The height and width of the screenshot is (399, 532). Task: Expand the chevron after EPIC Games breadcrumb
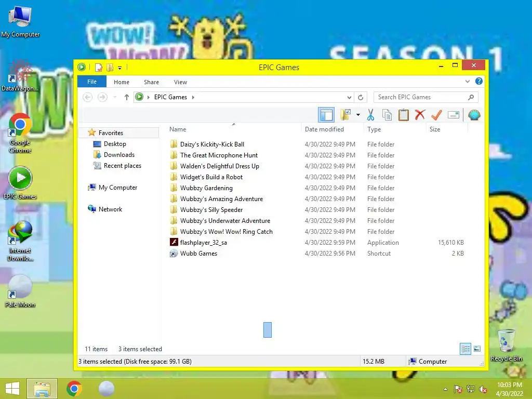[x=193, y=97]
